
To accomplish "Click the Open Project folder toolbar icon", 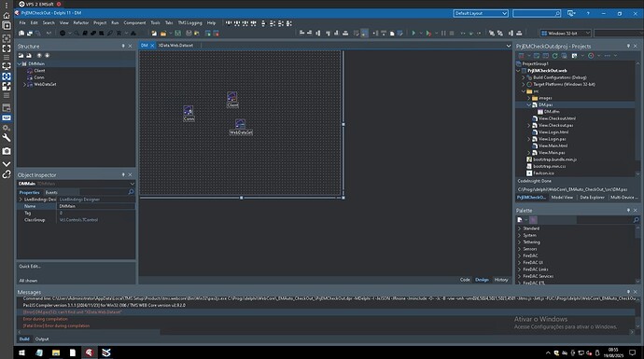I will point(163,34).
